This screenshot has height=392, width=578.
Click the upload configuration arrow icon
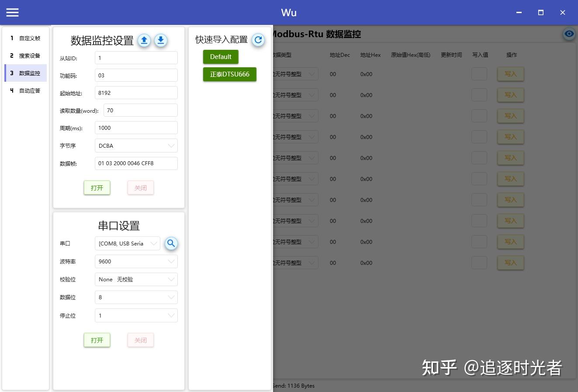tap(144, 40)
